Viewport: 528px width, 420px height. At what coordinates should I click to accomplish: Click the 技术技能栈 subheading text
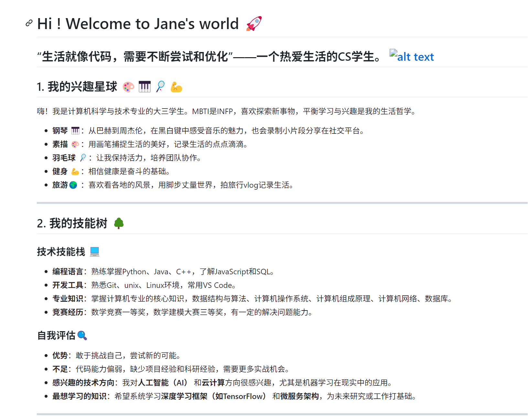(x=61, y=251)
